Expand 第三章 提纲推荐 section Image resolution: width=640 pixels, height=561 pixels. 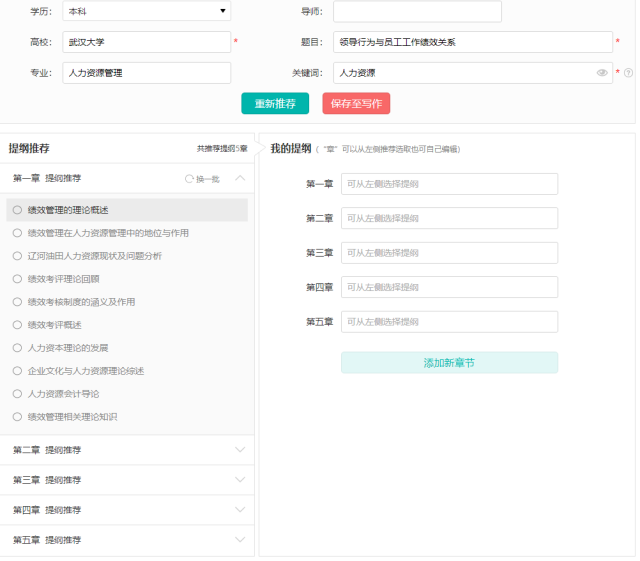(x=240, y=480)
